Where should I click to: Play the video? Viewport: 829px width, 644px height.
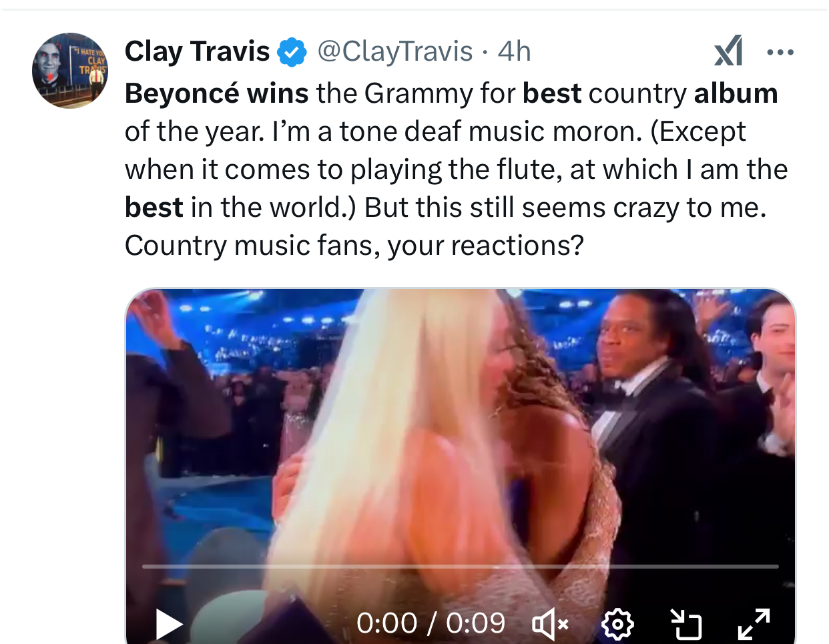point(169,624)
